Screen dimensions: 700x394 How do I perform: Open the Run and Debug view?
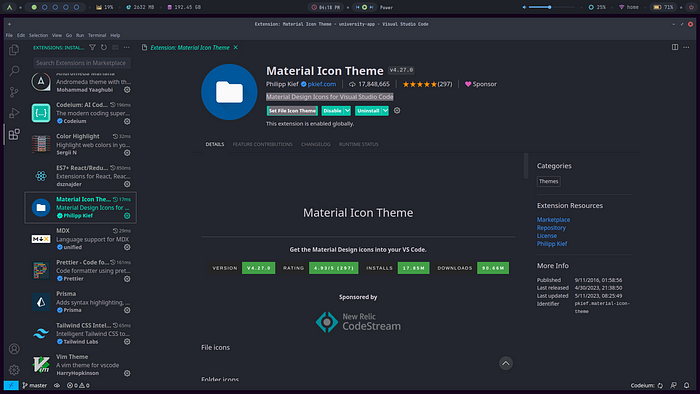click(14, 113)
